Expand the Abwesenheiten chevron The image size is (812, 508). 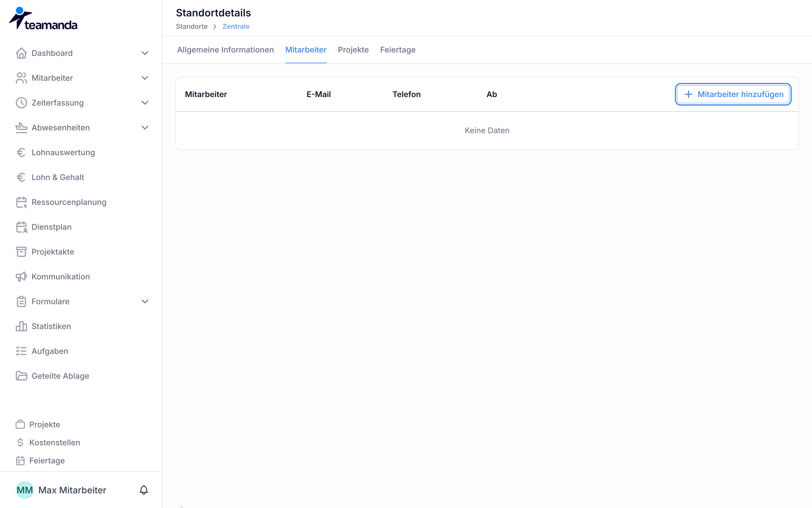pos(145,128)
